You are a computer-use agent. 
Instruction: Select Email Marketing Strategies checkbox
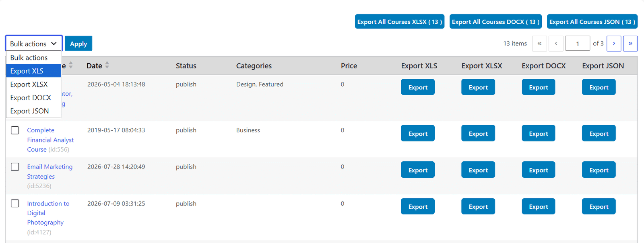tap(15, 167)
